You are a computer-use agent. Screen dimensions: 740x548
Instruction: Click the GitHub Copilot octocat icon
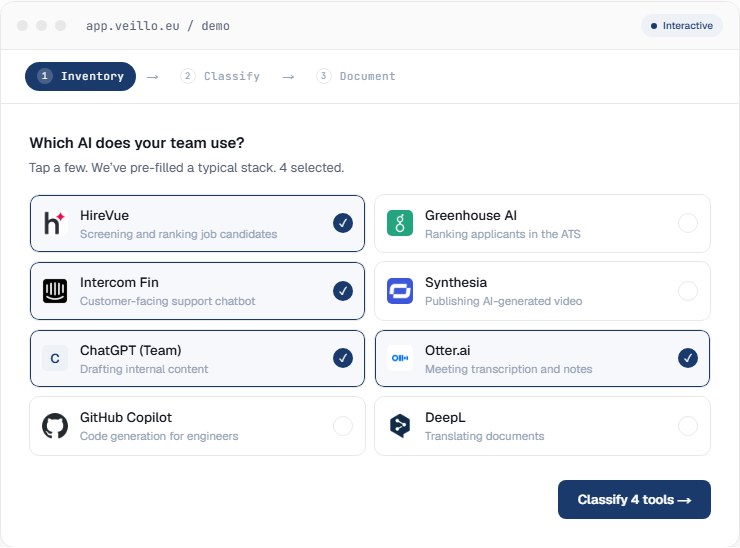[55, 426]
